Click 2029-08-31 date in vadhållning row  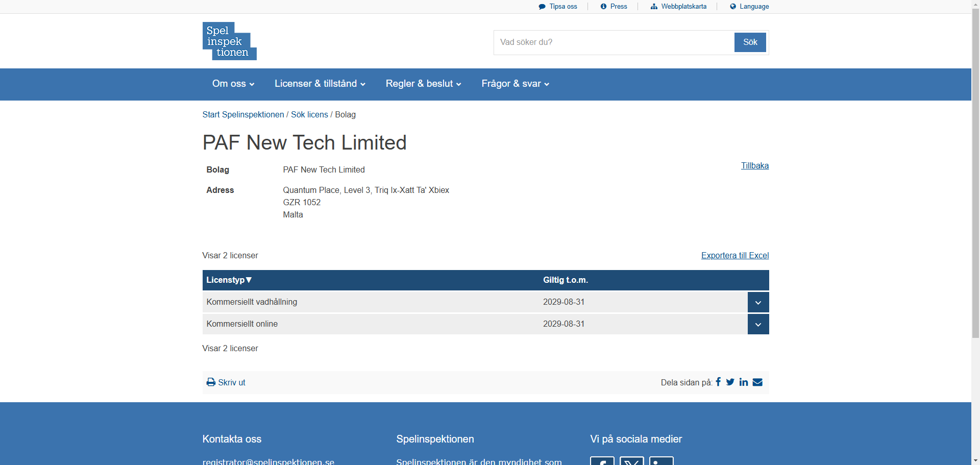pos(563,302)
